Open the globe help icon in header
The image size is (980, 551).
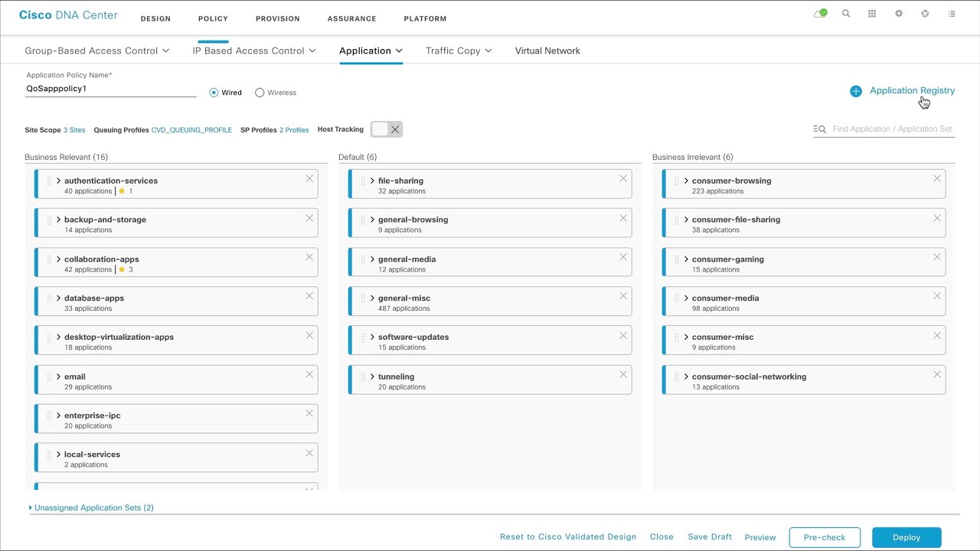925,14
